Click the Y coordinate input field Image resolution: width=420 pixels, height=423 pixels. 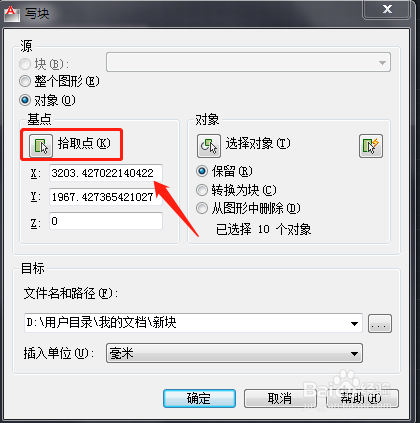[x=106, y=197]
